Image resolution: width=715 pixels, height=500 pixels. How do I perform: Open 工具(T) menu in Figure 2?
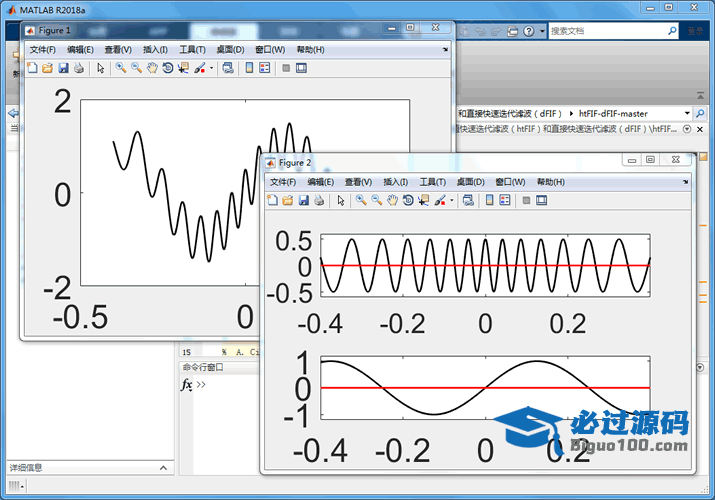click(432, 182)
